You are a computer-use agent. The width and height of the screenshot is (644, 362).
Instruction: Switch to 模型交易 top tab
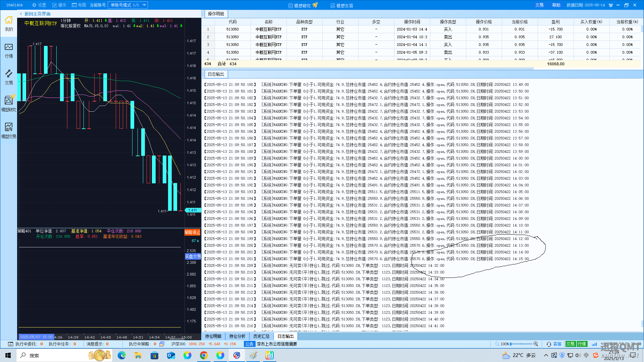tap(342, 5)
